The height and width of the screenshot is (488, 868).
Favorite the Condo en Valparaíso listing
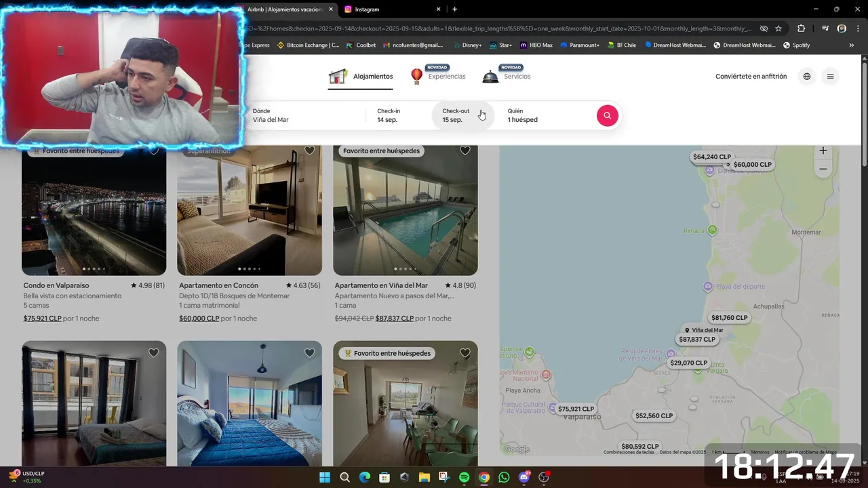pyautogui.click(x=154, y=150)
